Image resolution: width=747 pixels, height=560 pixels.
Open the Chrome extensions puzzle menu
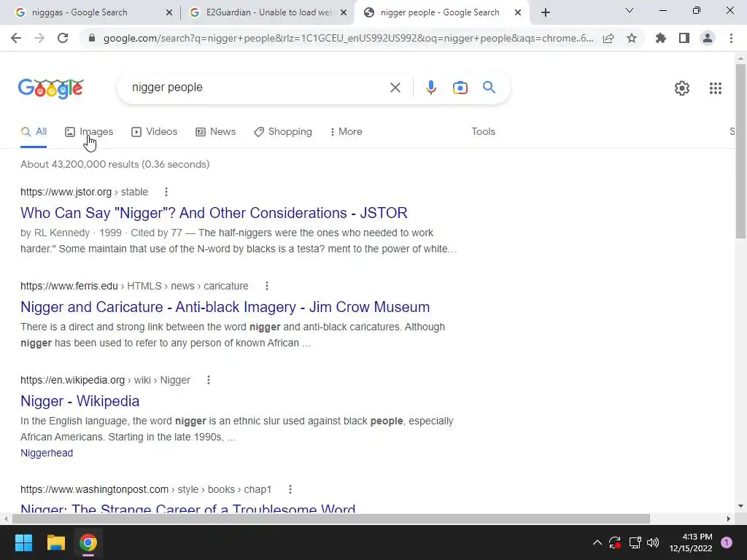pyautogui.click(x=661, y=38)
